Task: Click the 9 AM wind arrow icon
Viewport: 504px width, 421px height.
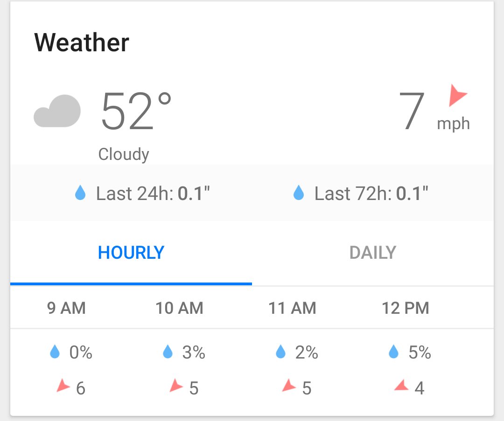Action: pos(63,386)
